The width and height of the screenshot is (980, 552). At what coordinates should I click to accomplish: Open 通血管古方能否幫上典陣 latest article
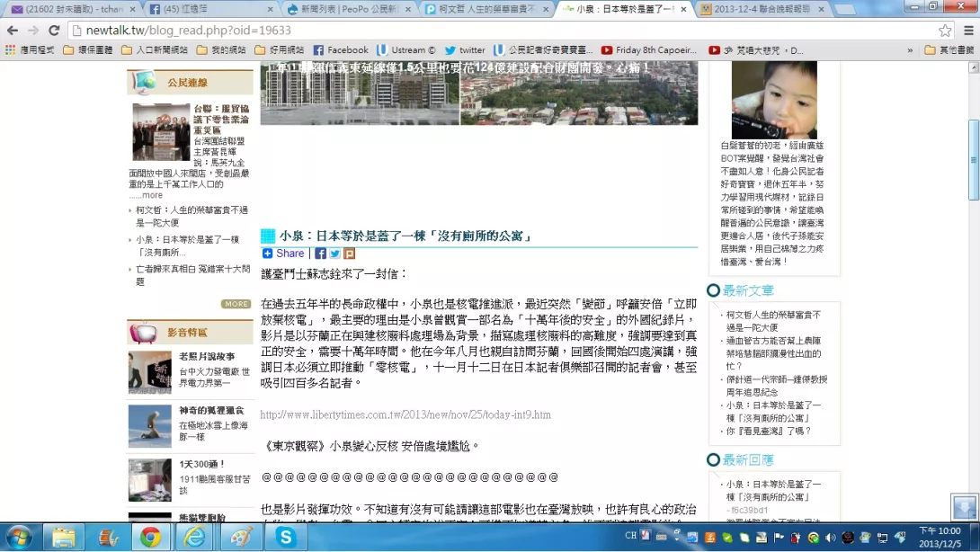pyautogui.click(x=774, y=353)
